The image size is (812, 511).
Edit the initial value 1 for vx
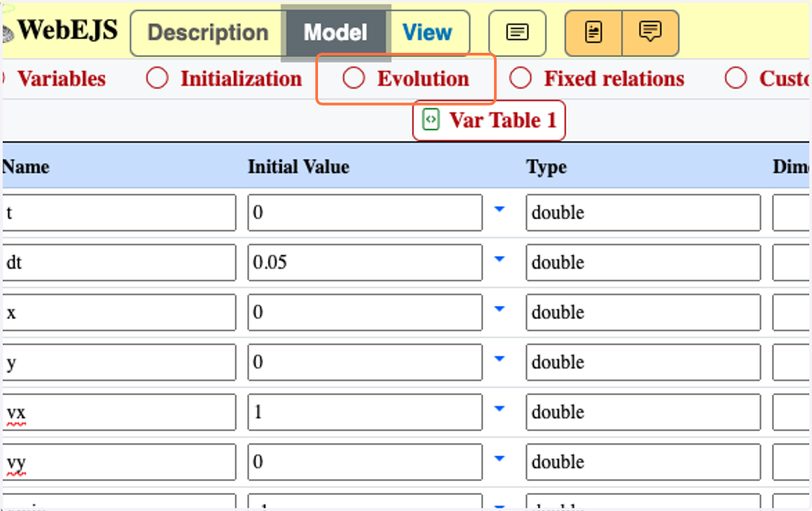click(x=365, y=412)
